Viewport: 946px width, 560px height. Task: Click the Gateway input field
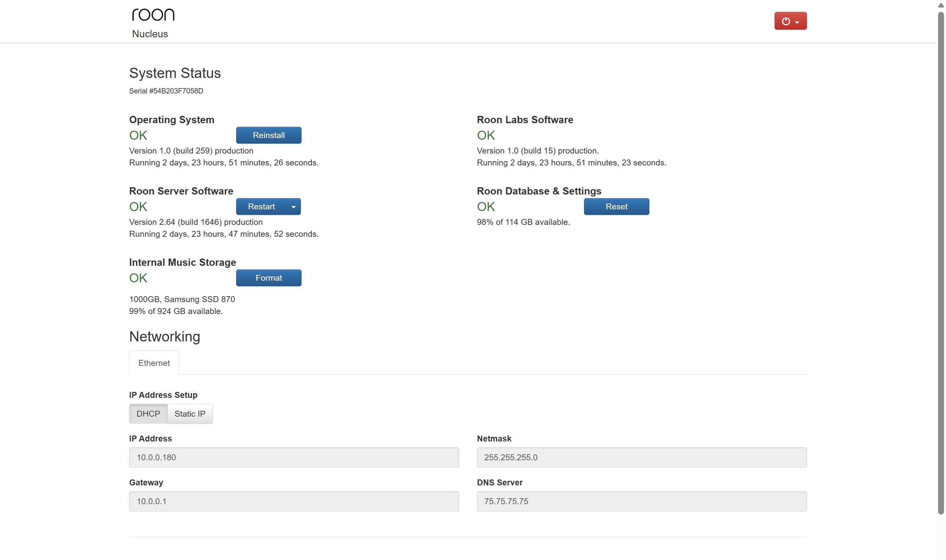[x=294, y=501]
